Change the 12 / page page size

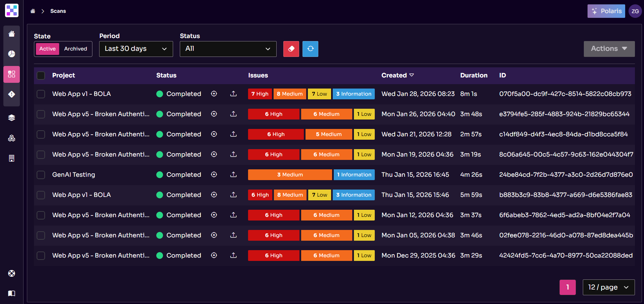point(608,287)
